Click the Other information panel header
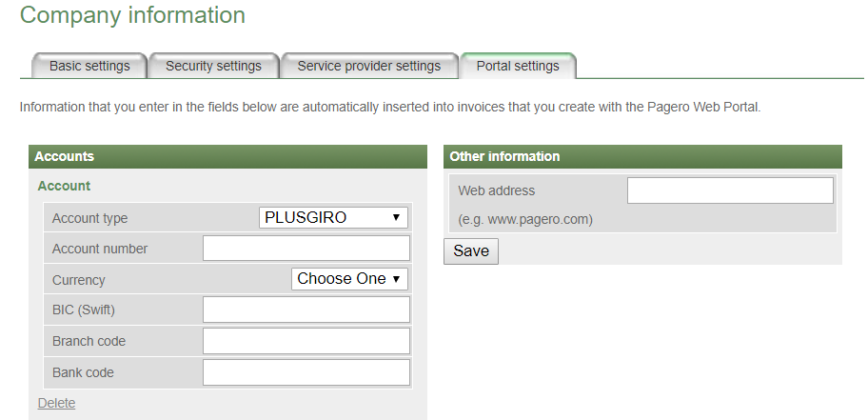This screenshot has width=868, height=420. (642, 157)
